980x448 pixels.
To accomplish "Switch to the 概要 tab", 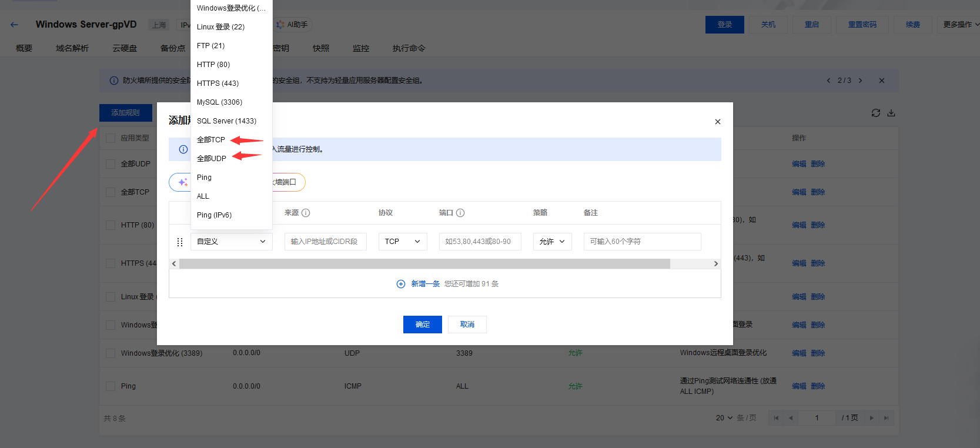I will (24, 48).
